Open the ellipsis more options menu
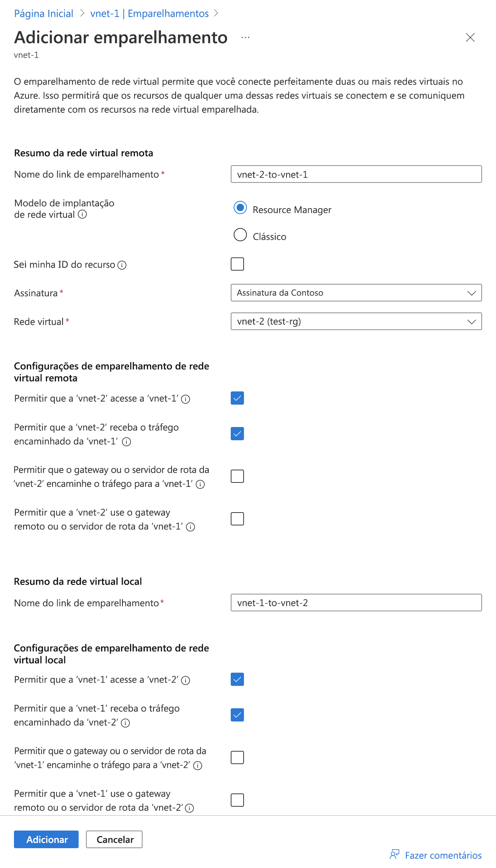The image size is (496, 868). [245, 37]
